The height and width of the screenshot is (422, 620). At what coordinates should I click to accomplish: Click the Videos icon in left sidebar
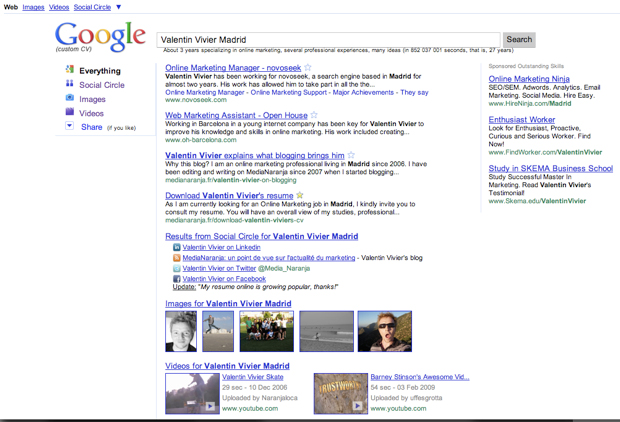[70, 113]
